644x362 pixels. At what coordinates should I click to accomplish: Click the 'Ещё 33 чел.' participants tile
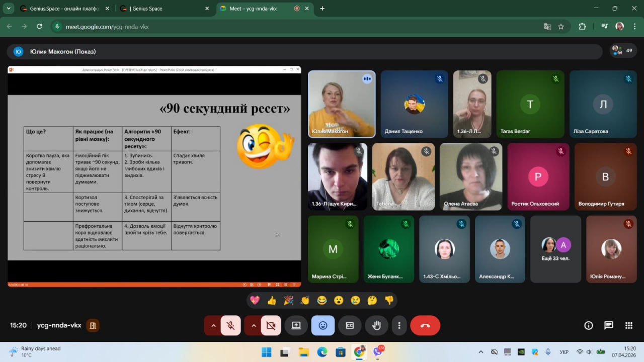coord(555,249)
